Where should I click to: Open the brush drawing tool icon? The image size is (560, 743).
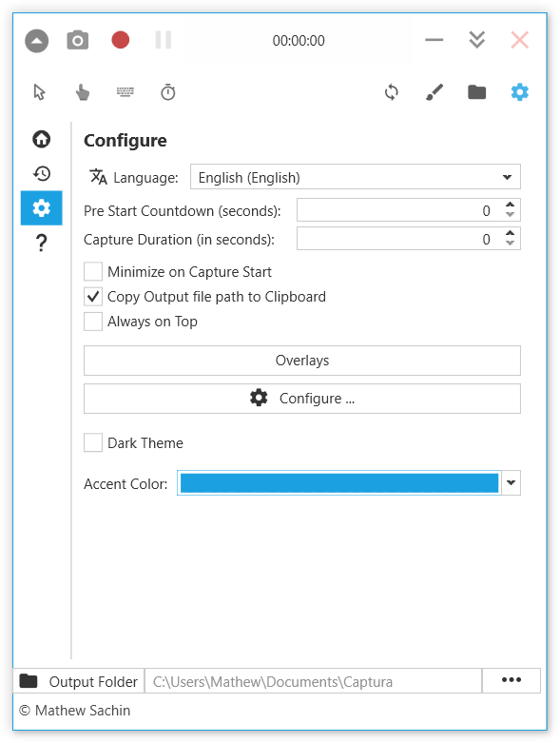(x=434, y=92)
